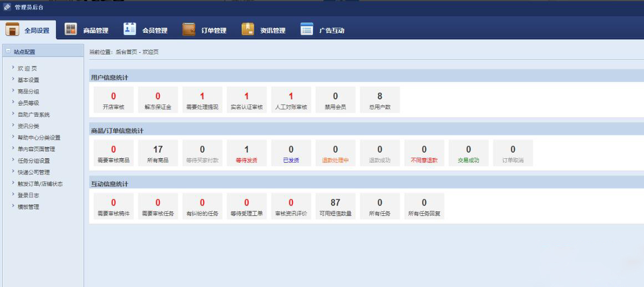Go to 登录日志 in the sidebar
Screen dimensions: 644x287
29,195
